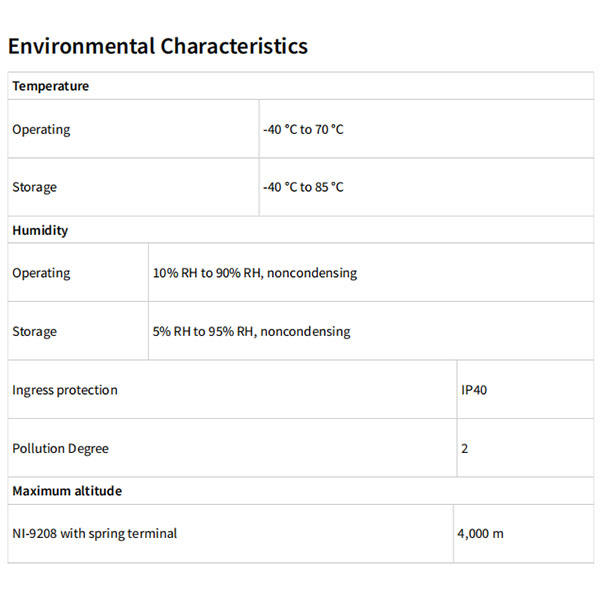Click the Environmental Characteristics heading
The image size is (600, 600).
pos(158,46)
